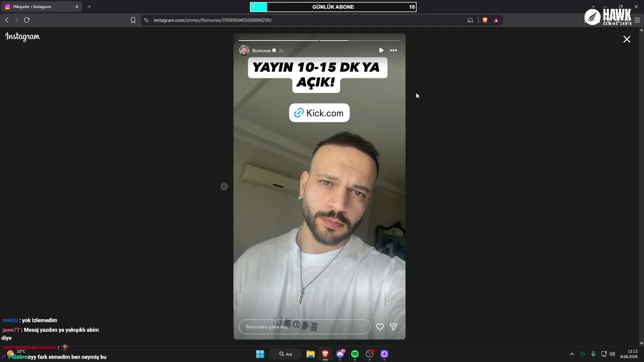Jump to the first story progress segment
644x362 pixels.
point(279,40)
